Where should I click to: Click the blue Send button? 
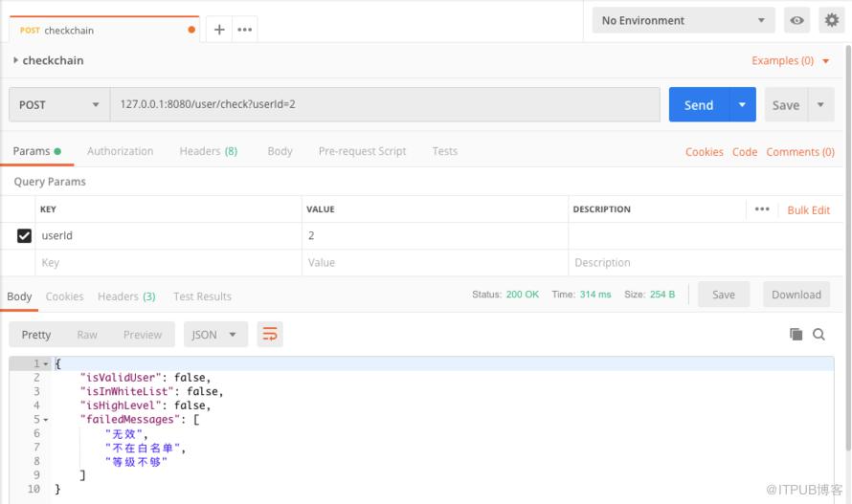(x=698, y=104)
